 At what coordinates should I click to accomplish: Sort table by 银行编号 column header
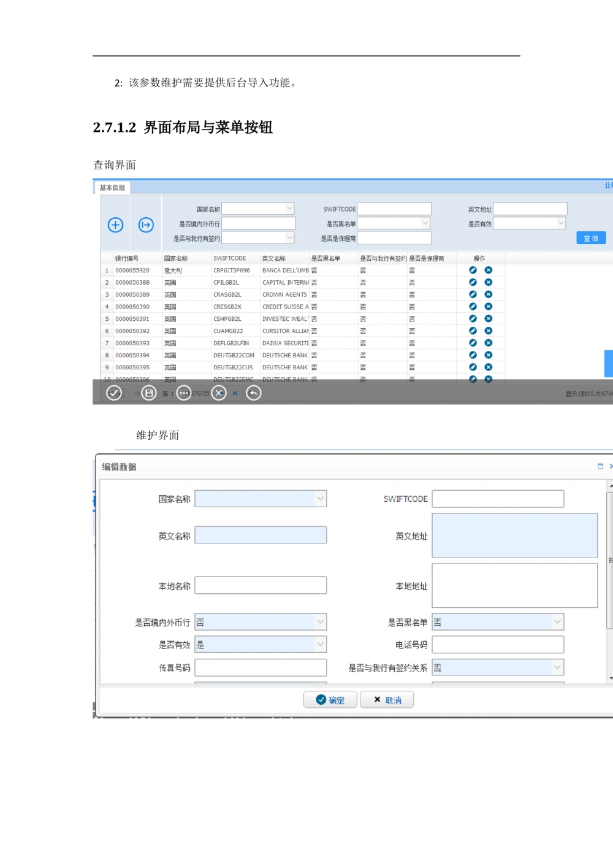(127, 258)
